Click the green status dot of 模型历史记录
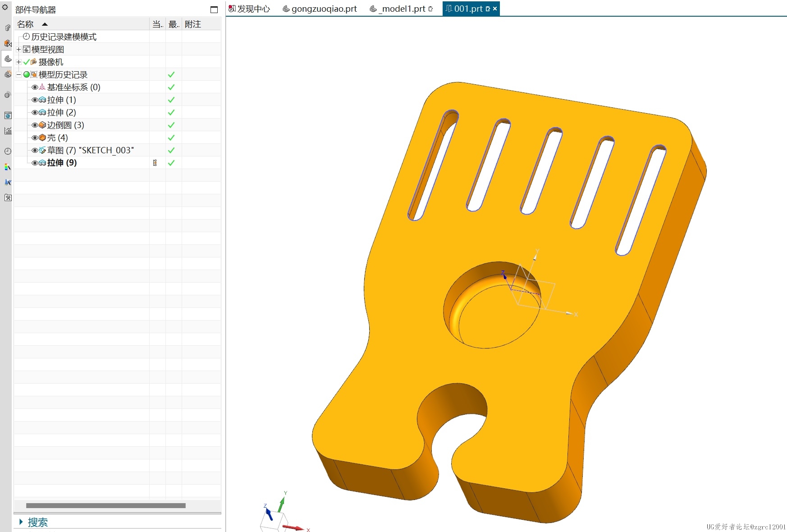 click(27, 74)
